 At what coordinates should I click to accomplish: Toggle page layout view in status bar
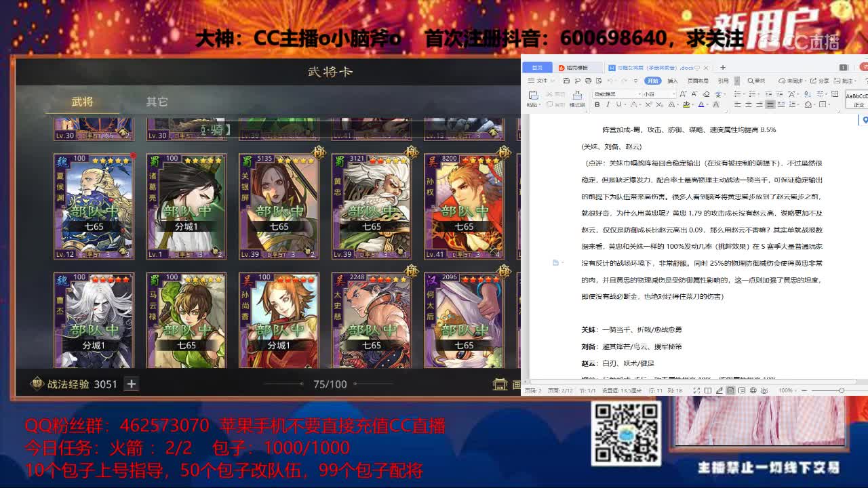(730, 390)
